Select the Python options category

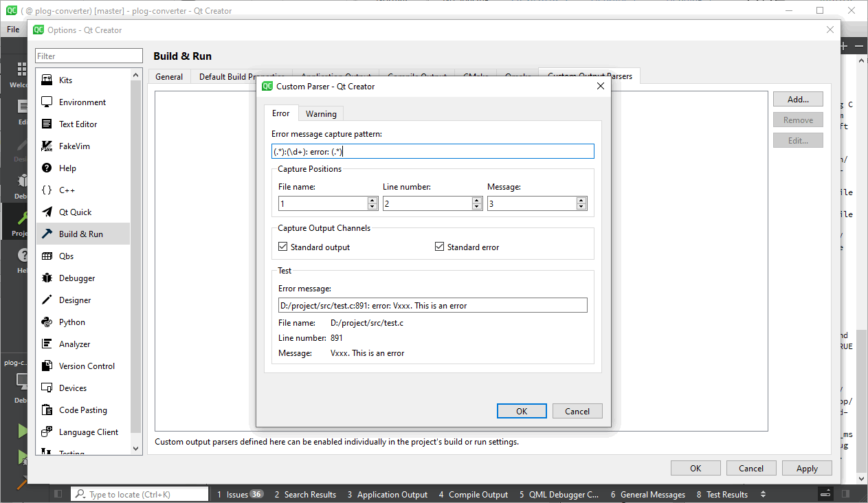[x=82, y=322]
